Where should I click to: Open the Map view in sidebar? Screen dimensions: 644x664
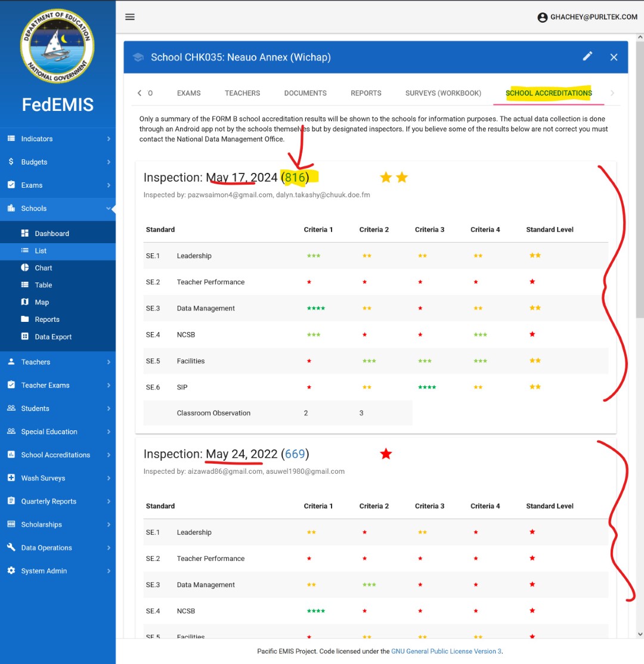pyautogui.click(x=42, y=302)
